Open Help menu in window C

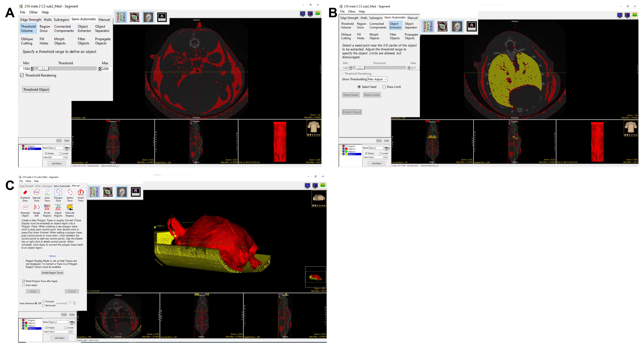click(x=36, y=181)
